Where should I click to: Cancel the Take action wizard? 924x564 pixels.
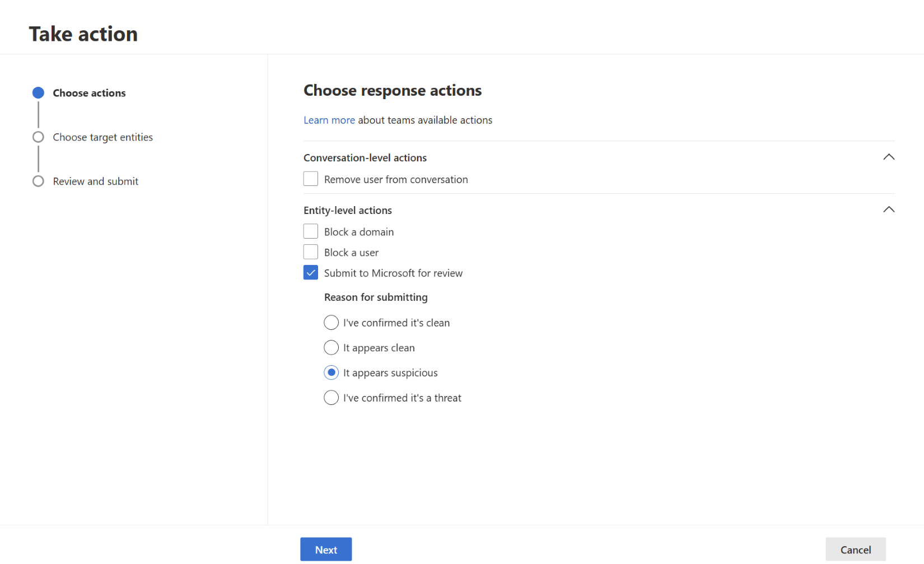point(856,549)
